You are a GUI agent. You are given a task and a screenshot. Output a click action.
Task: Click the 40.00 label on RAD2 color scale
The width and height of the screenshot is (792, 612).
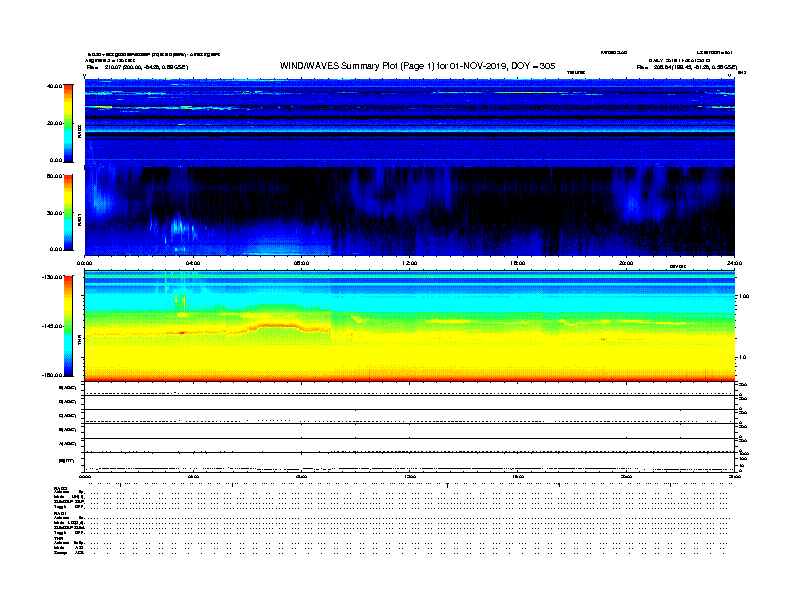pyautogui.click(x=54, y=86)
